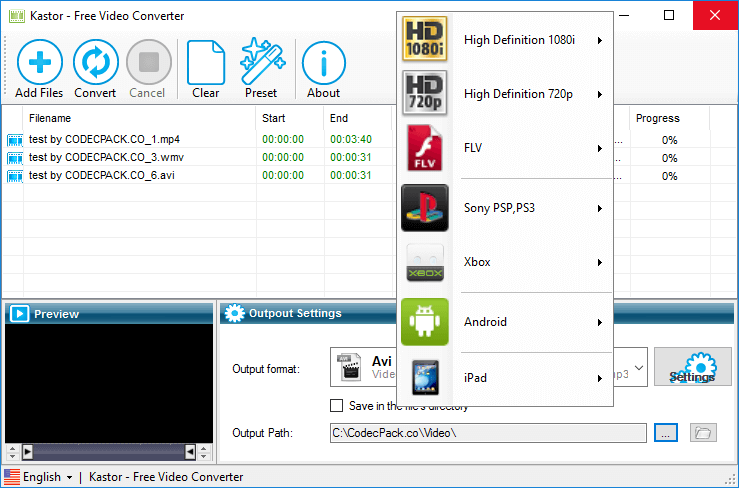
Task: Click the US flag language icon
Action: [x=12, y=477]
